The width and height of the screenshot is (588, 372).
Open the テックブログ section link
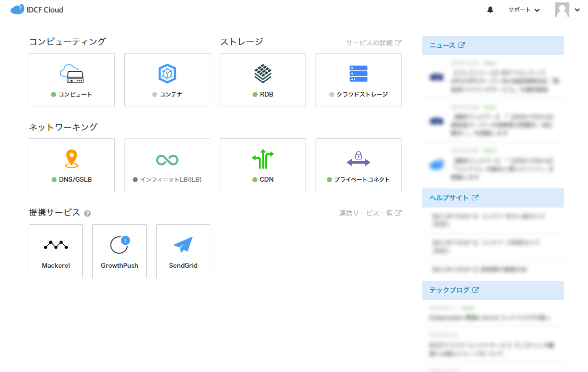coord(452,290)
